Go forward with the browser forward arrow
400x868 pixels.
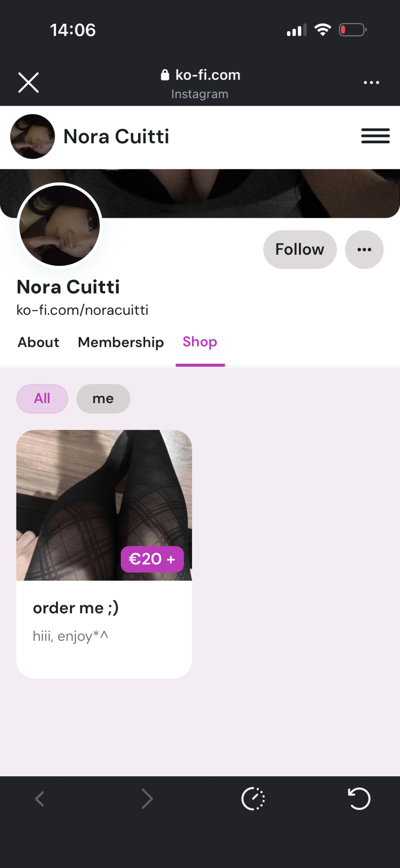[147, 799]
